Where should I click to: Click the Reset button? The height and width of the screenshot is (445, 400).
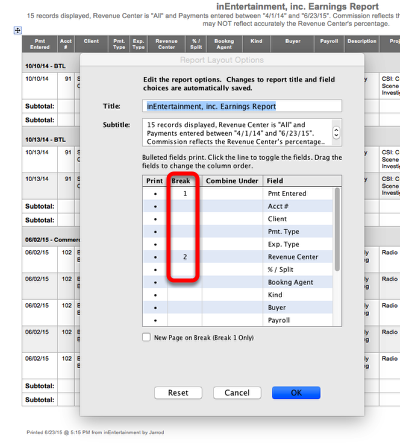pyautogui.click(x=178, y=393)
